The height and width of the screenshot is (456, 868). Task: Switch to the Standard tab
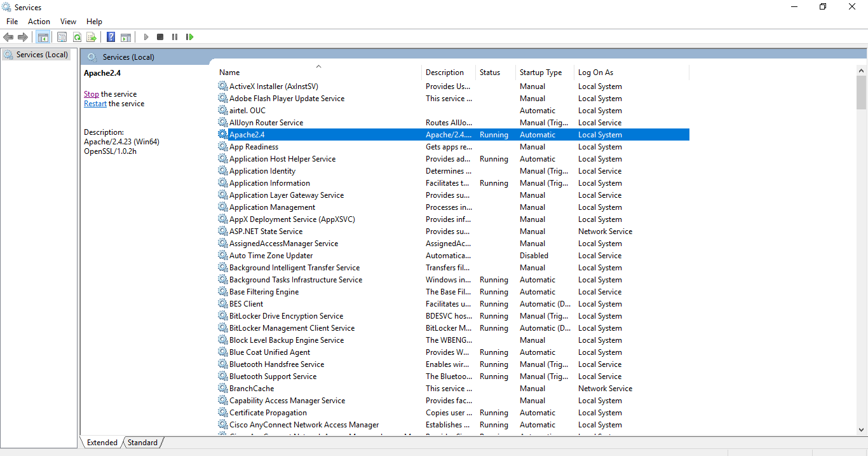[x=142, y=442]
